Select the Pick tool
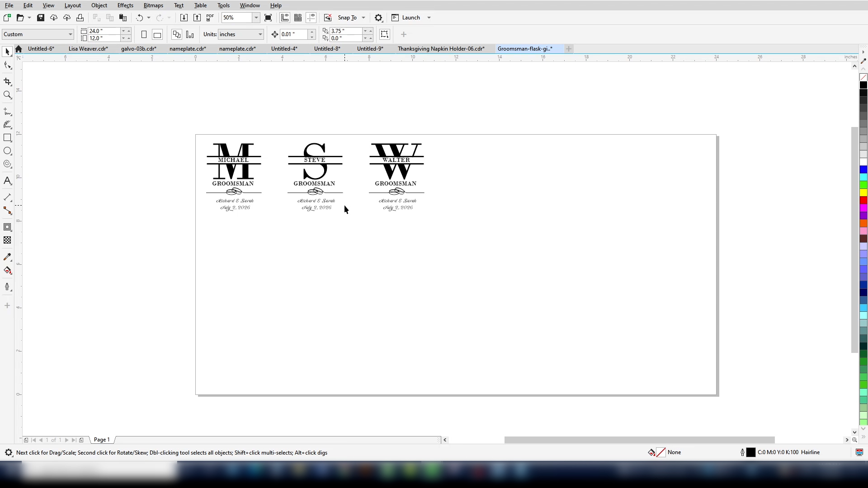This screenshot has height=488, width=868. 7,52
